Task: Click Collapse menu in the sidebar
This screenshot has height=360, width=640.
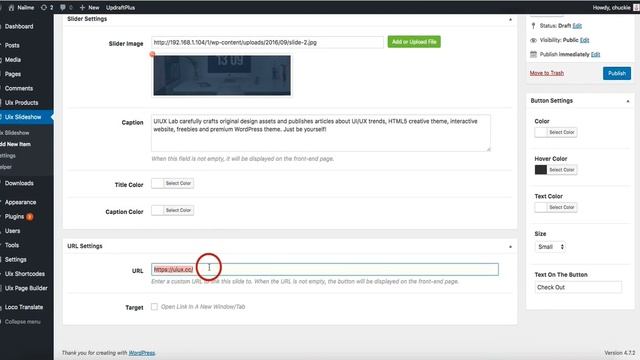Action: click(22, 322)
